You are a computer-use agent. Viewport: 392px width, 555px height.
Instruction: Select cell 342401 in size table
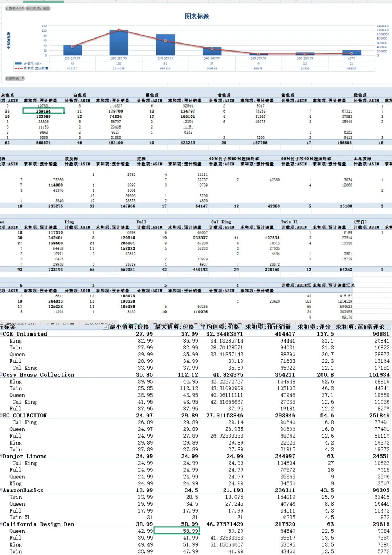pos(56,238)
